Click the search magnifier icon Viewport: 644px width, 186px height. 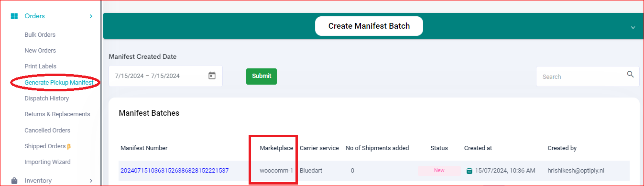pyautogui.click(x=630, y=74)
